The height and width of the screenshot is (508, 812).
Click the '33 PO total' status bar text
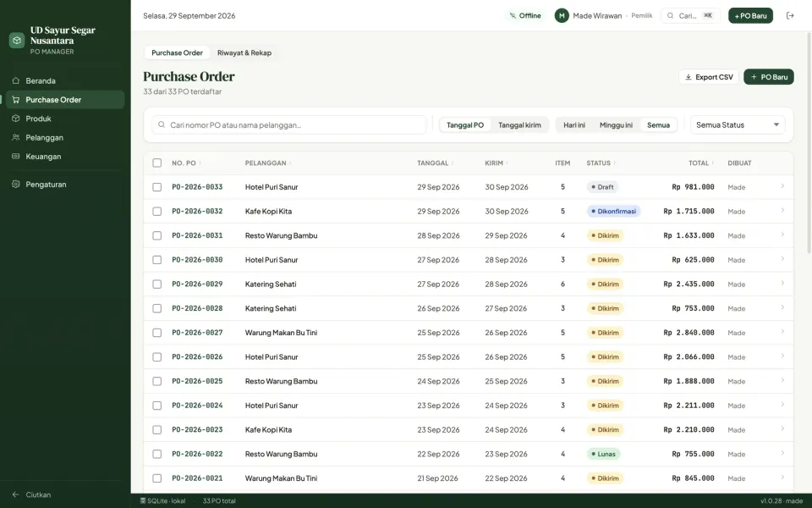pyautogui.click(x=219, y=500)
